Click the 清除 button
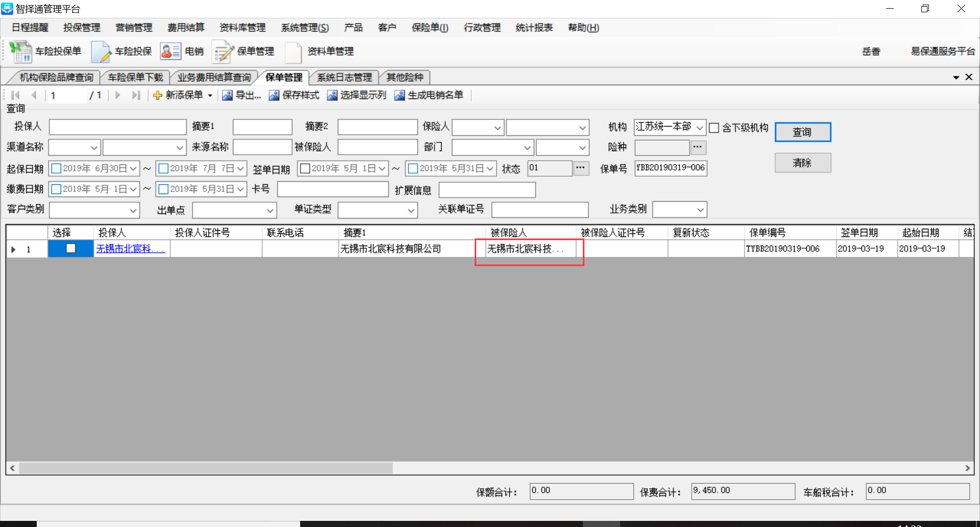 802,163
